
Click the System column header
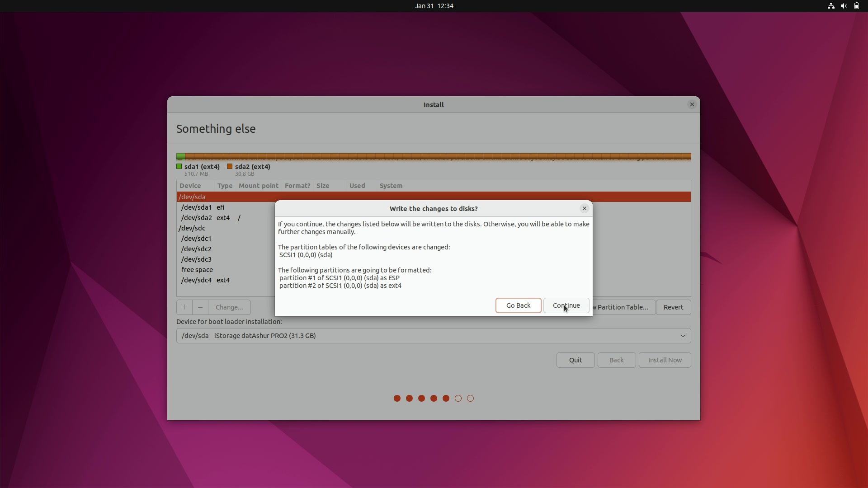[533, 186]
